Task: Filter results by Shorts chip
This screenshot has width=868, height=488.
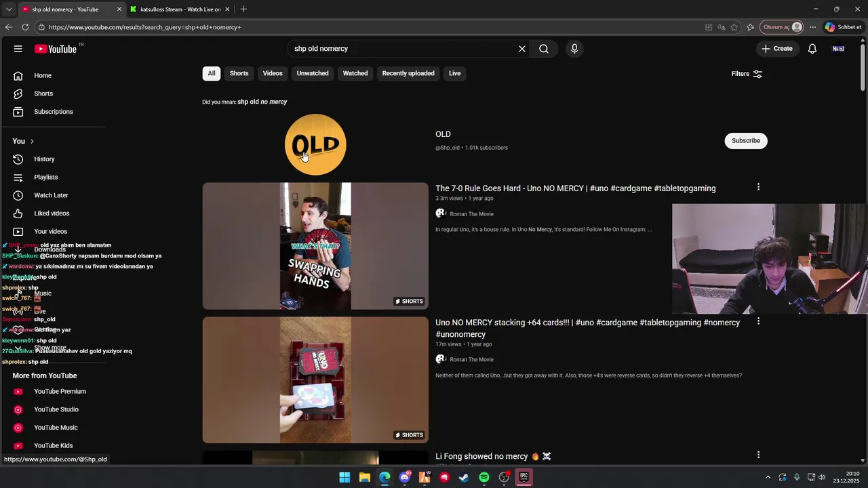Action: 239,73
